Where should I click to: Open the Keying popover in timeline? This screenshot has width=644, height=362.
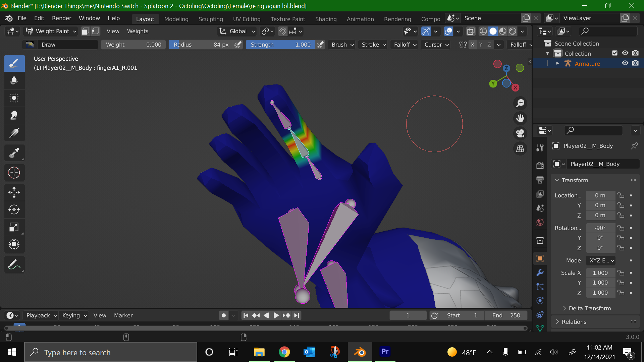[x=74, y=315]
